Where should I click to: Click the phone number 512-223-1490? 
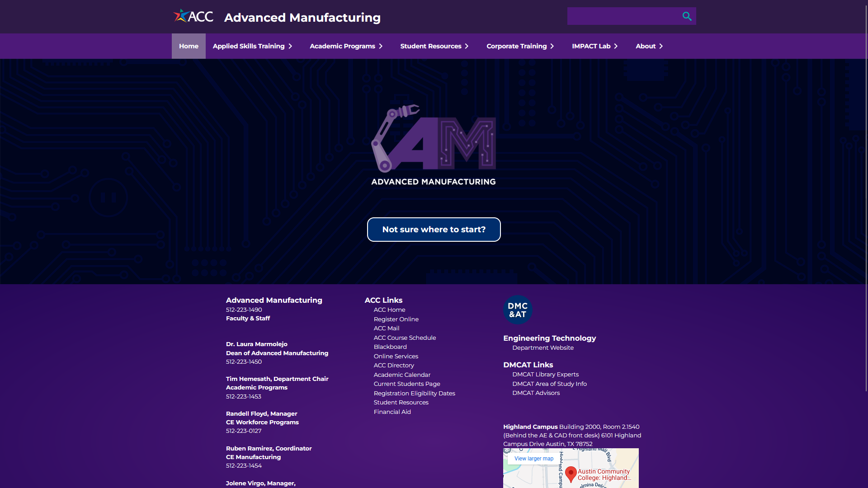(244, 310)
